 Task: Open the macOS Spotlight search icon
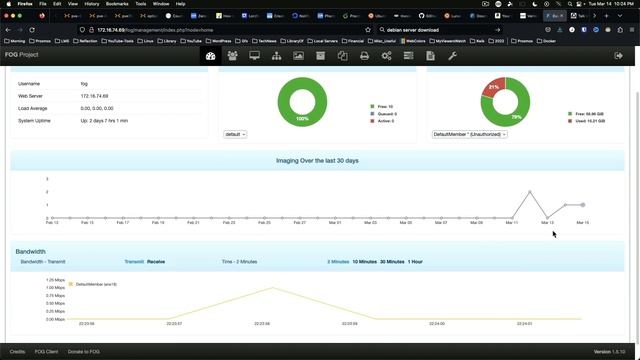tap(570, 4)
